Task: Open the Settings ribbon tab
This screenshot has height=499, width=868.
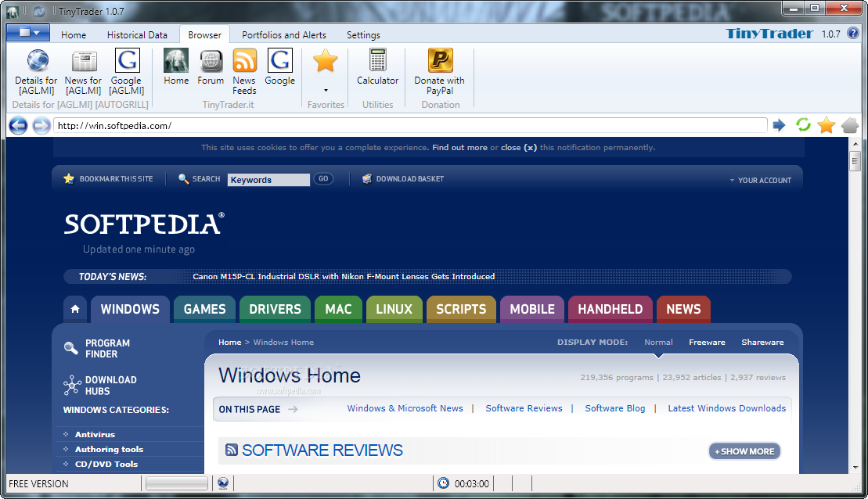Action: coord(363,35)
